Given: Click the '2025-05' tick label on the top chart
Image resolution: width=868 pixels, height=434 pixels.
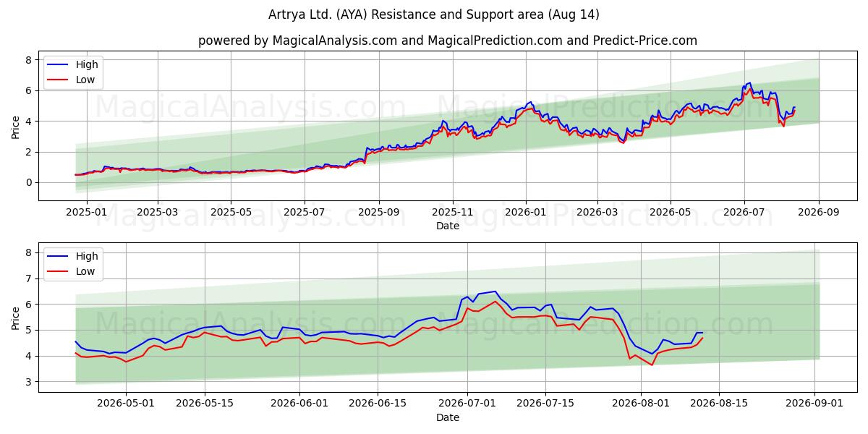Looking at the screenshot, I should [x=231, y=213].
